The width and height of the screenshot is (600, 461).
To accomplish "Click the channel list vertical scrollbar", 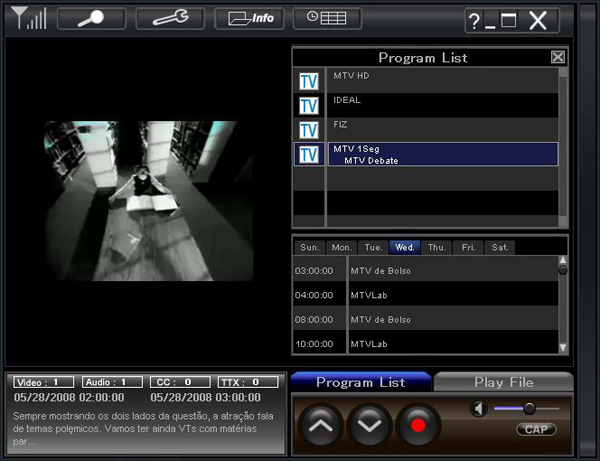I will point(562,147).
